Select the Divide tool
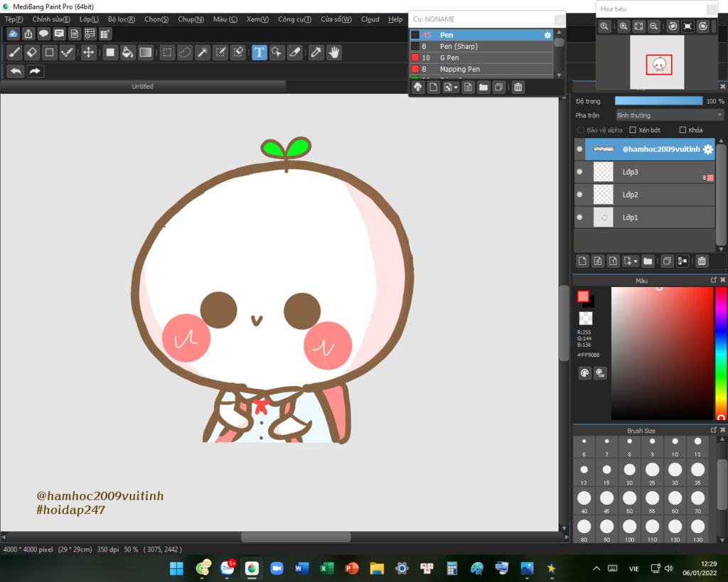This screenshot has height=582, width=728. click(294, 53)
